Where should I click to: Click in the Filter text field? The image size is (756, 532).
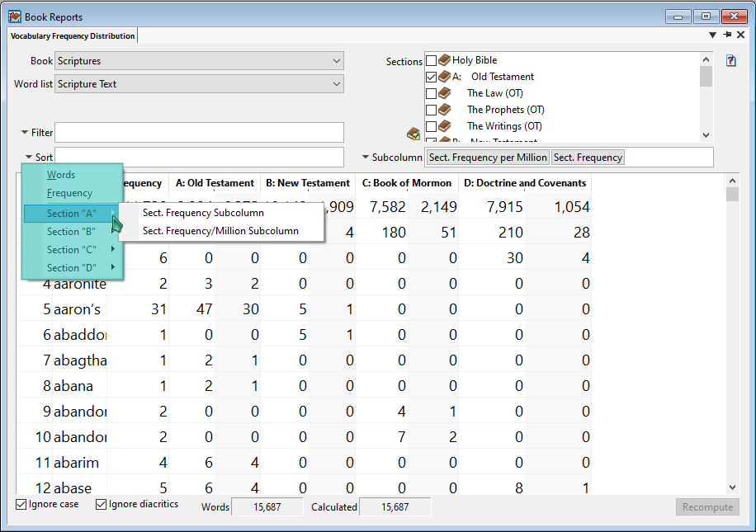coord(199,133)
